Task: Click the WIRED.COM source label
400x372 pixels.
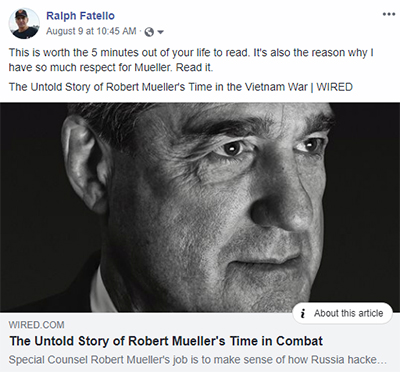Action: 36,325
